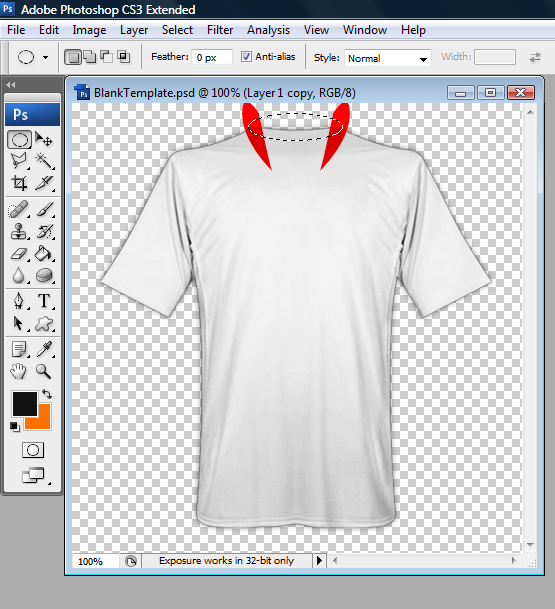Select the Elliptical Marquee tool in toolbox

[19, 140]
